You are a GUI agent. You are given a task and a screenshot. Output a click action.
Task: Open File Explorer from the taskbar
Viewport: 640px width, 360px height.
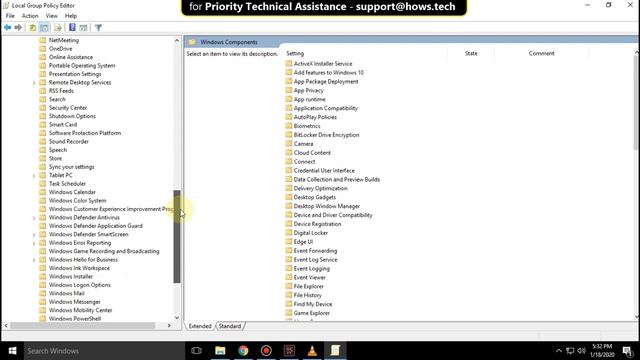coord(220,351)
